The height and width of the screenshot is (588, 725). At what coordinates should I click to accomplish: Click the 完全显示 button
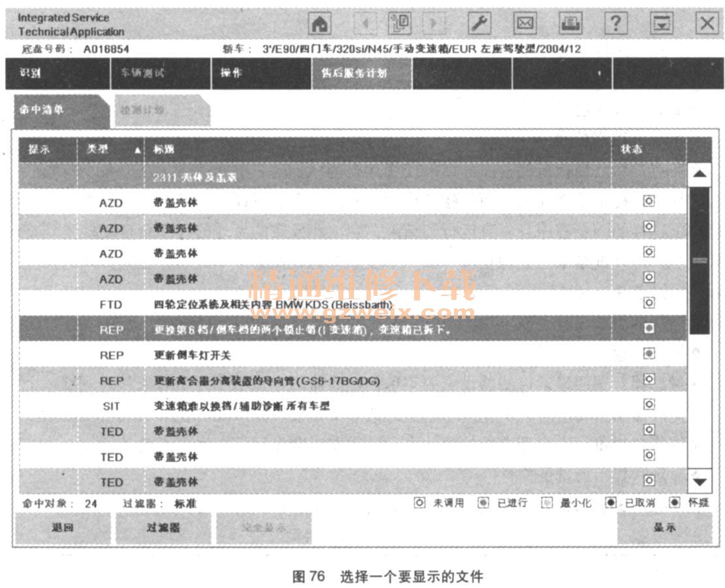point(264,528)
